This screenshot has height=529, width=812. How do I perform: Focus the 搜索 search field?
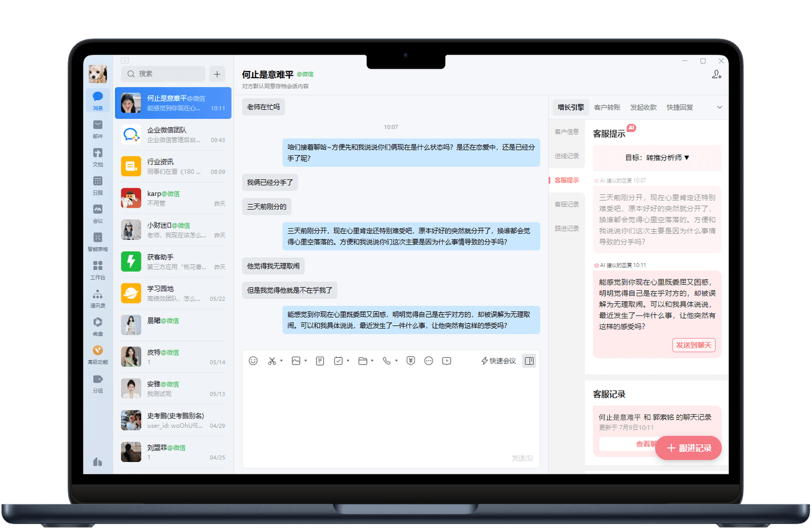(163, 74)
